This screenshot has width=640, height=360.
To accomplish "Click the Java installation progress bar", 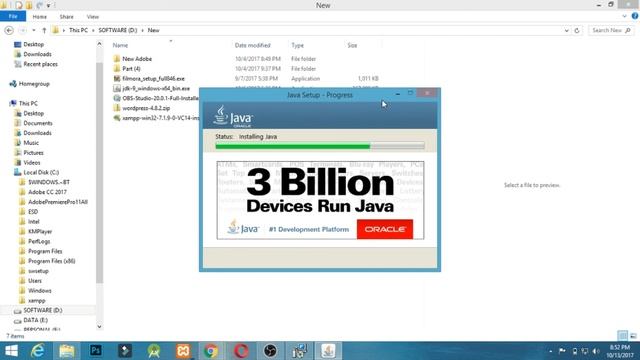I will coord(320,146).
